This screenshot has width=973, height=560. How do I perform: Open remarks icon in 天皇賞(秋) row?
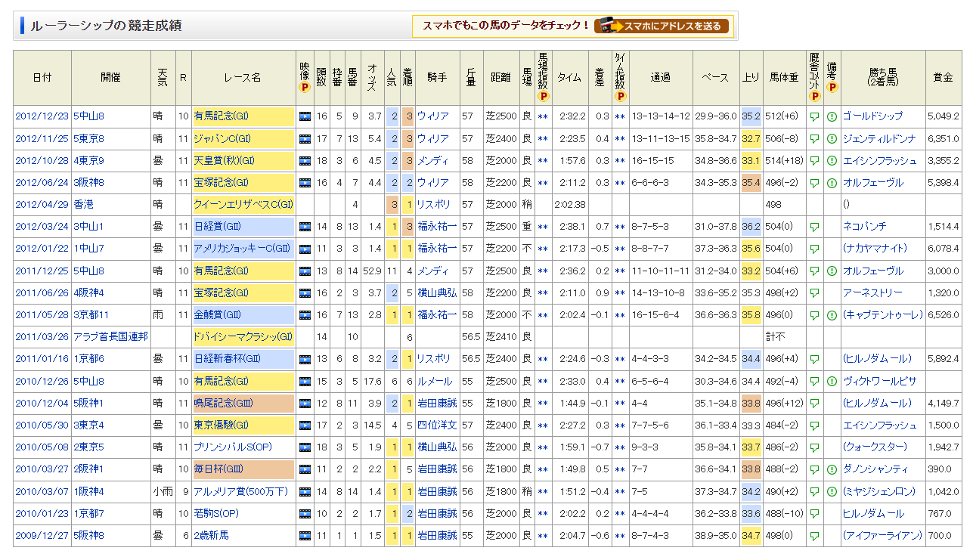[832, 161]
